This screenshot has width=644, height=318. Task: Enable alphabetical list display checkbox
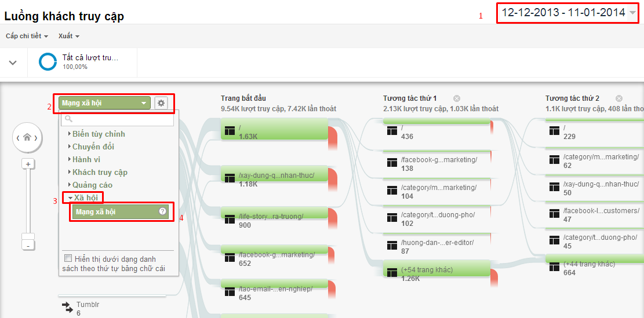tap(68, 258)
